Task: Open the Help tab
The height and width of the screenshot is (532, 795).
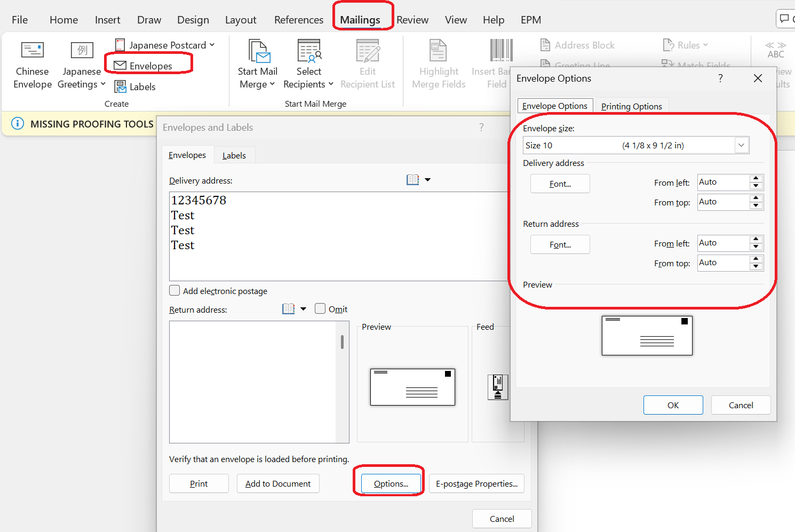Action: point(494,20)
